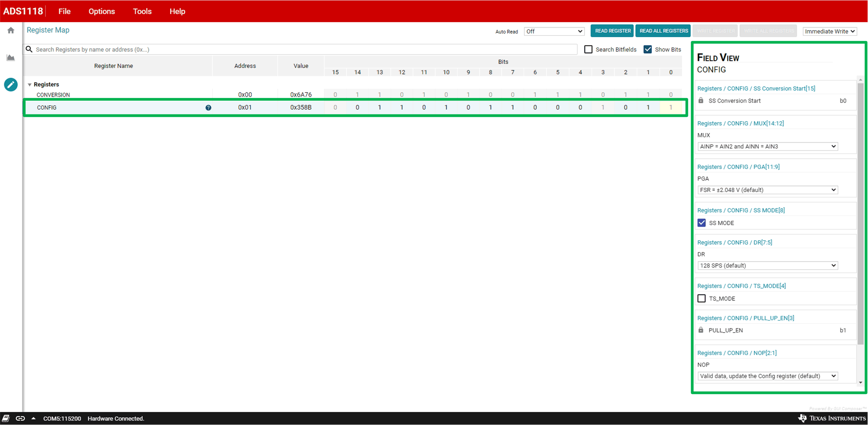Open the DR data rate dropdown
Viewport: 868px width, 425px height.
click(768, 265)
